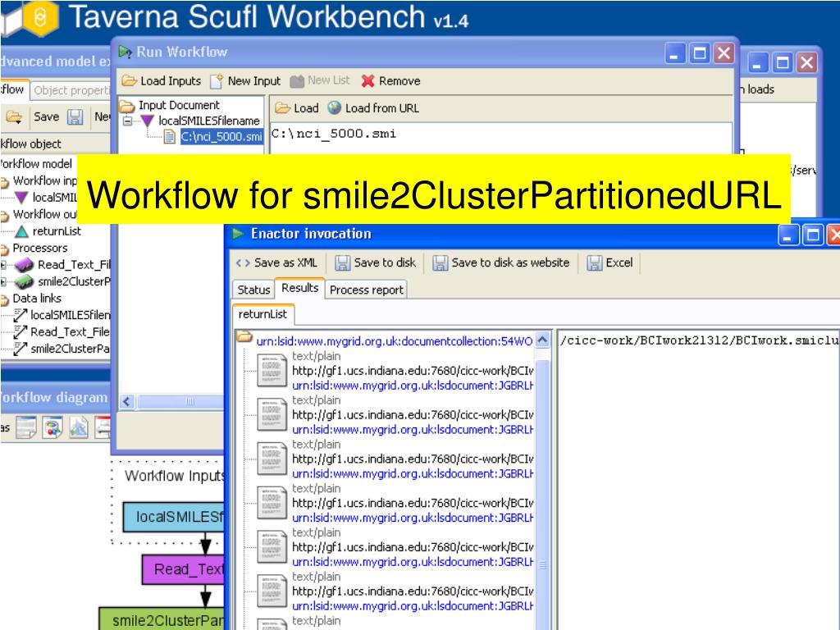
Task: Click the open folder icon beside Save
Action: tap(14, 116)
